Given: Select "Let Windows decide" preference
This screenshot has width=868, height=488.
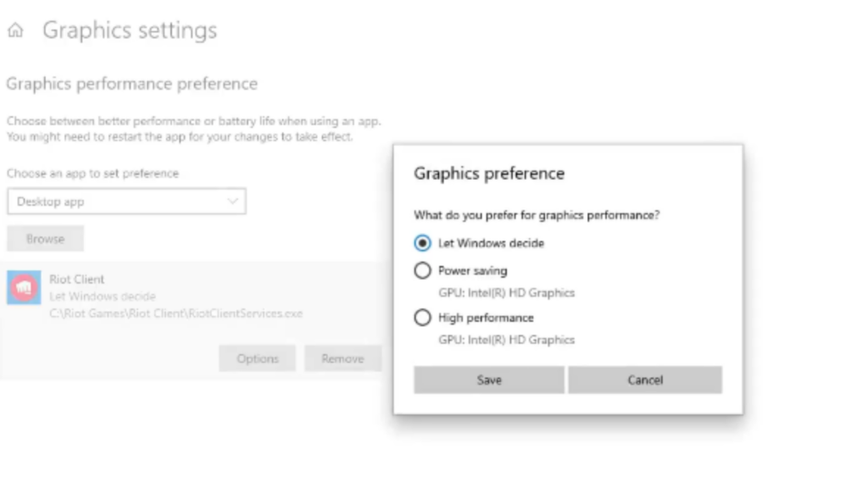Looking at the screenshot, I should [x=421, y=243].
